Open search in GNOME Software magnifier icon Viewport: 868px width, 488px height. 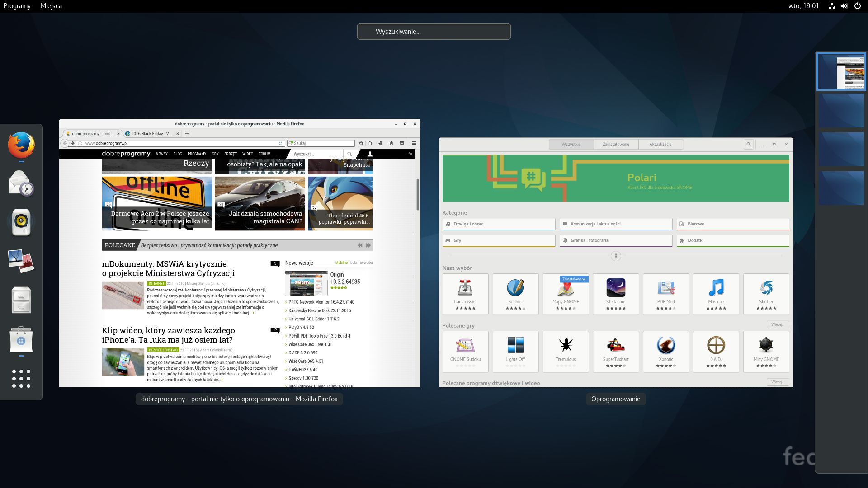coord(749,144)
